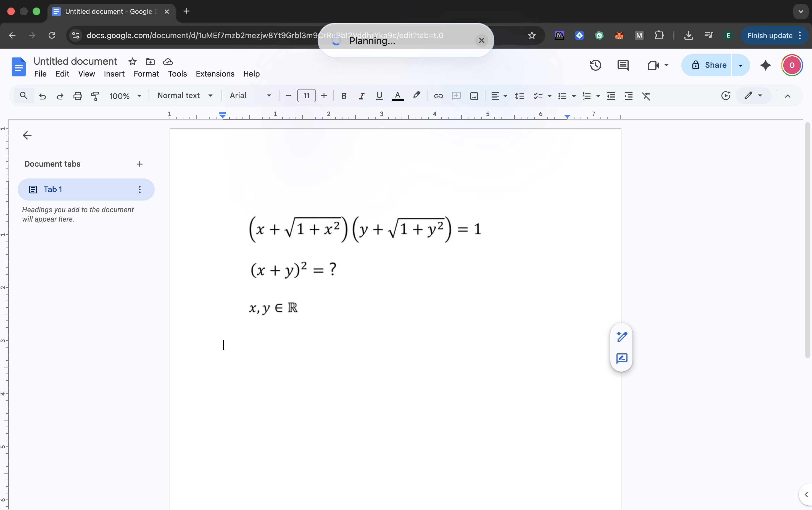Click the paint format roller icon
Screen dimensions: 812x510
click(95, 96)
